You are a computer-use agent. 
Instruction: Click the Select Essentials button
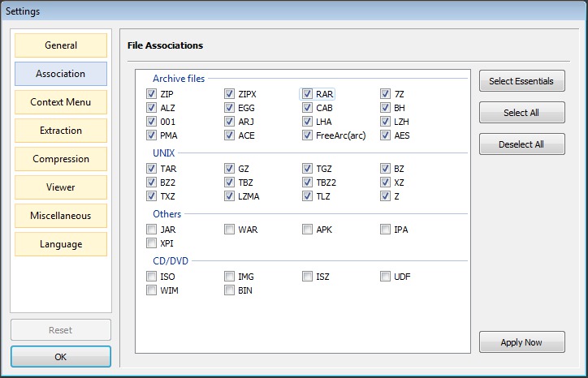522,81
